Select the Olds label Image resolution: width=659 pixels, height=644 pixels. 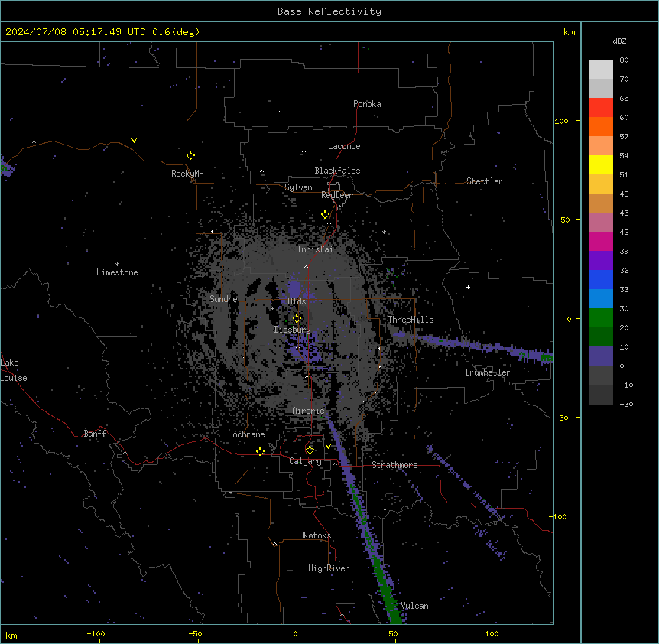(297, 301)
